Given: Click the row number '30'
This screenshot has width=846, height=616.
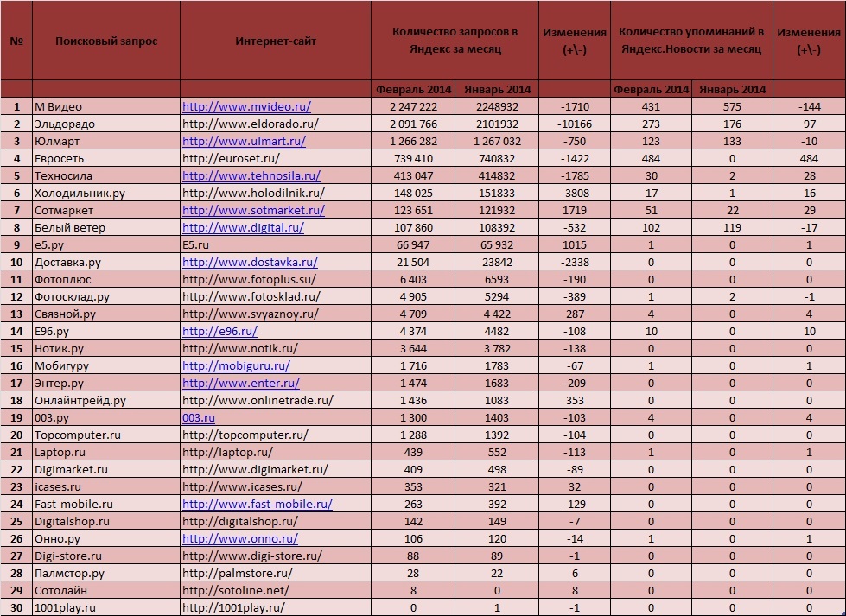Looking at the screenshot, I should [16, 607].
